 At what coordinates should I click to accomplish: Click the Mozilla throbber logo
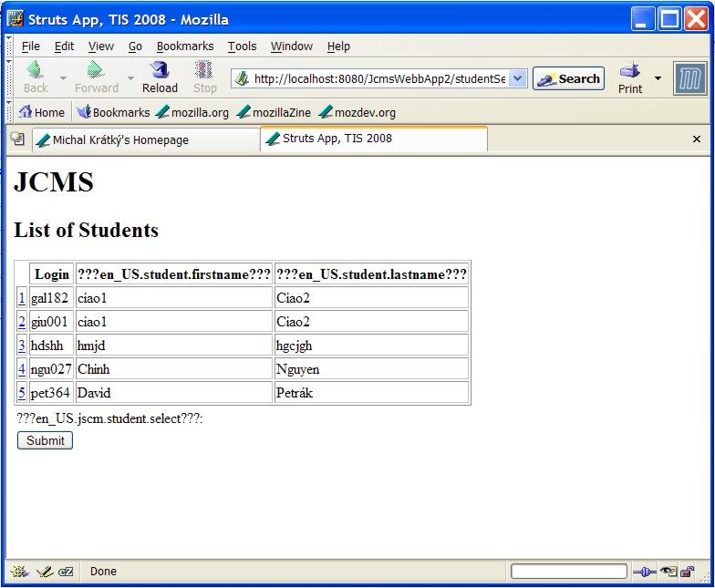click(x=689, y=79)
